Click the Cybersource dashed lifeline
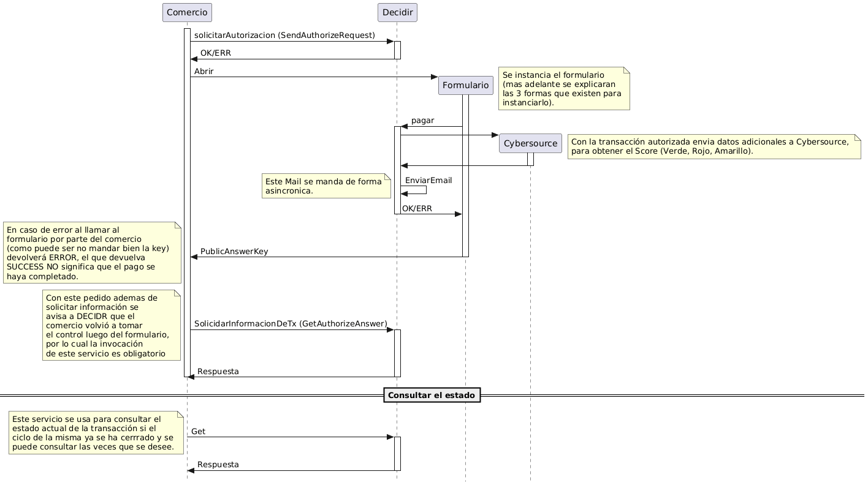 click(530, 276)
